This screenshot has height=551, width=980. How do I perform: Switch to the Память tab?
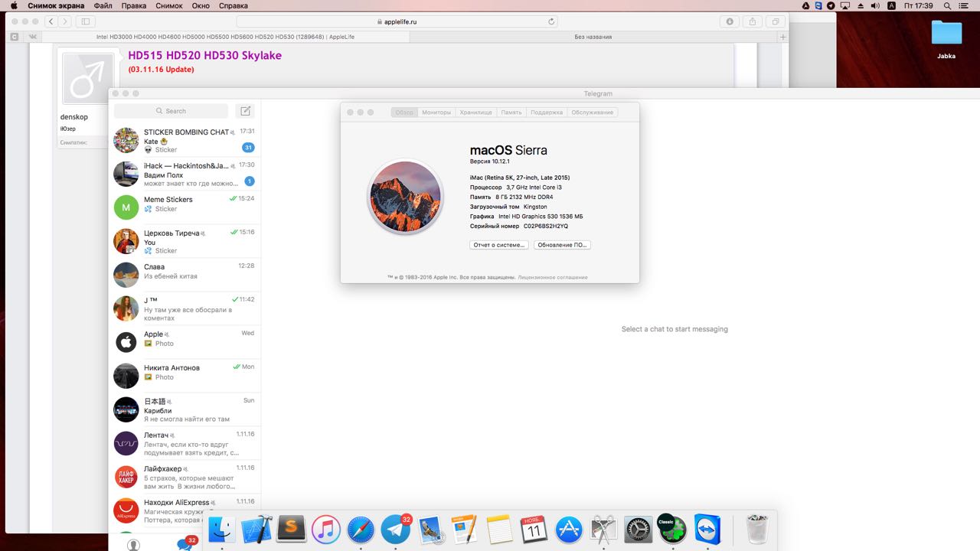511,112
